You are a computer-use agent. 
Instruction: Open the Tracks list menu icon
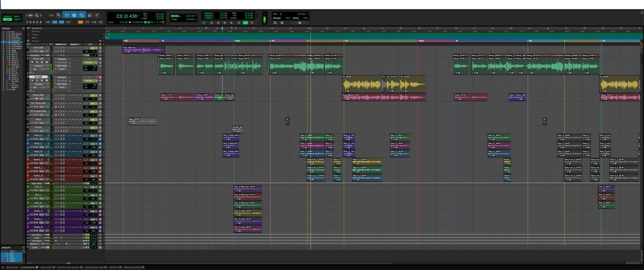[23, 29]
